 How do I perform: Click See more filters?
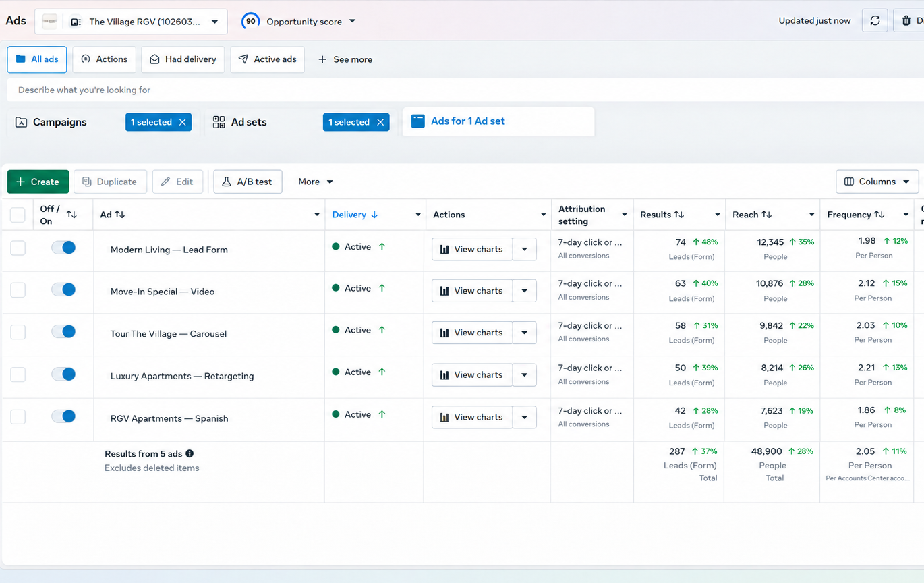[345, 59]
